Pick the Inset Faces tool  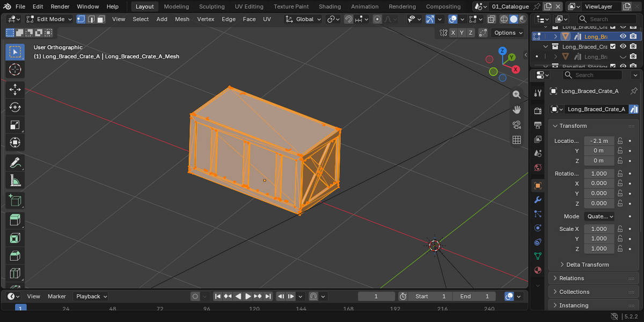pyautogui.click(x=15, y=238)
